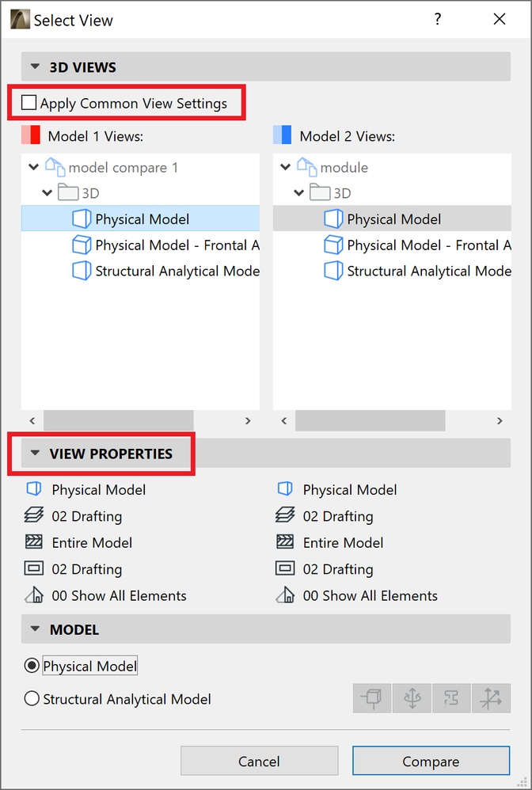Click the Model 1 list horizontal scrollbar
The width and height of the screenshot is (532, 790).
tap(119, 420)
